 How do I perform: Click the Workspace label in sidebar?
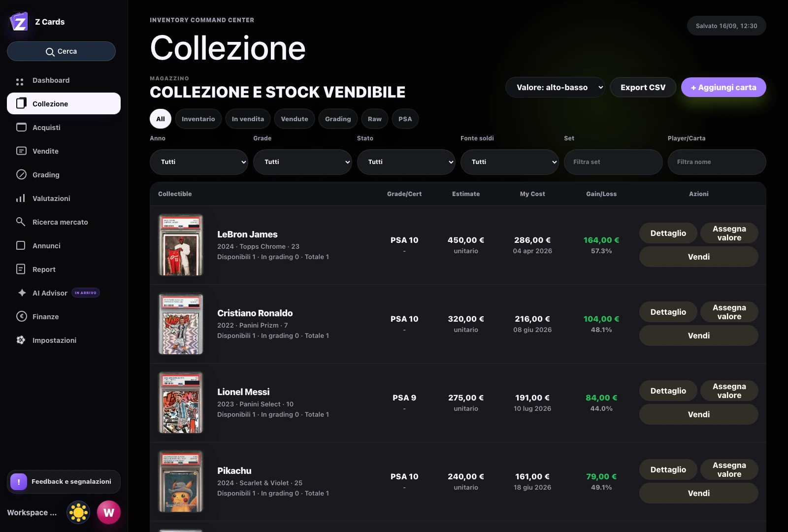pos(32,513)
